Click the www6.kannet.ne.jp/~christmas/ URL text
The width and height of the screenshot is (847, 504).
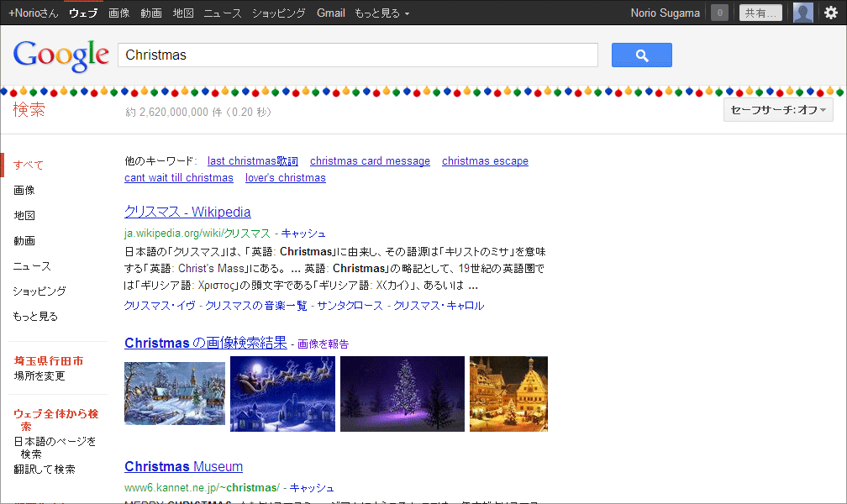(x=202, y=488)
